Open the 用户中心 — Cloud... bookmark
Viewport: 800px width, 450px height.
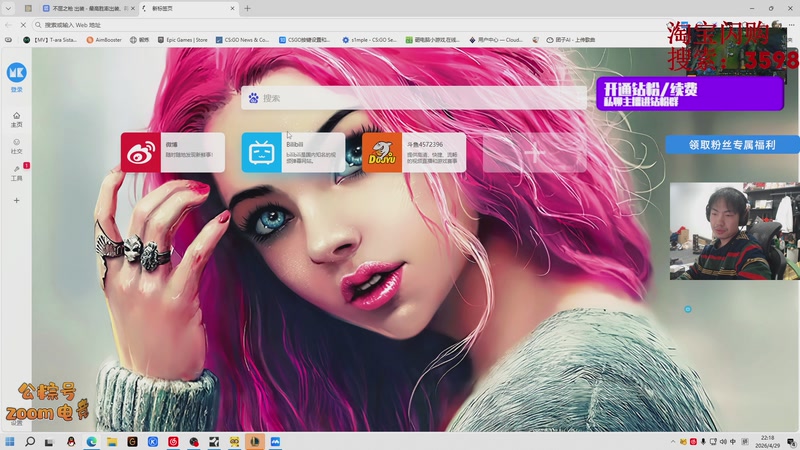[496, 39]
